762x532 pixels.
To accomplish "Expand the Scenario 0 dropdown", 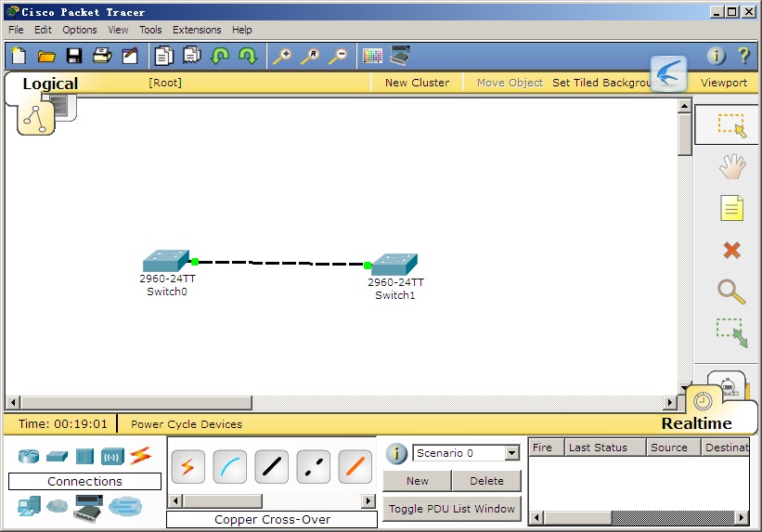I will point(511,453).
